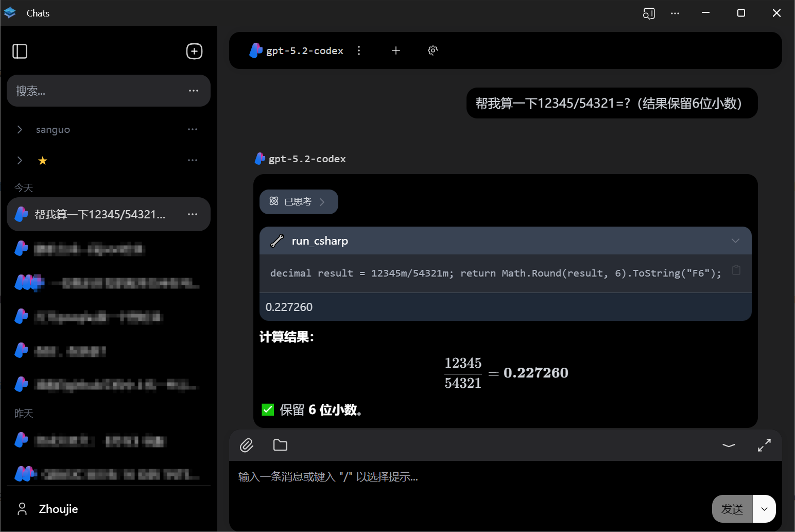Image resolution: width=795 pixels, height=532 pixels.
Task: Select the attach file paperclip icon
Action: click(x=247, y=445)
